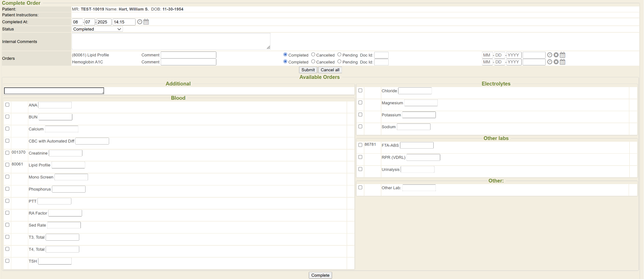Open the calendar for Hemoglobin A1C order
The image size is (644, 279).
pyautogui.click(x=563, y=62)
